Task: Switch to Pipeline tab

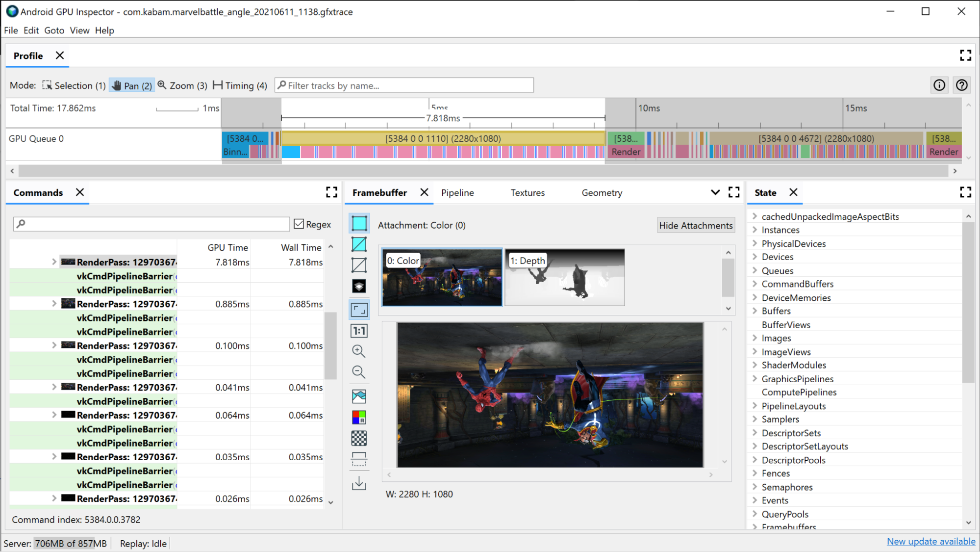Action: click(458, 192)
